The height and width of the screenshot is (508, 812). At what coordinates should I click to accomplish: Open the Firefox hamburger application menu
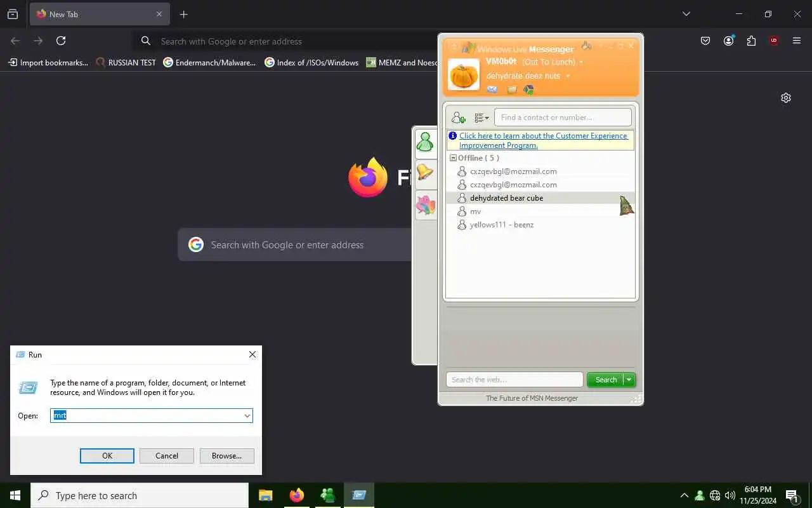point(797,41)
